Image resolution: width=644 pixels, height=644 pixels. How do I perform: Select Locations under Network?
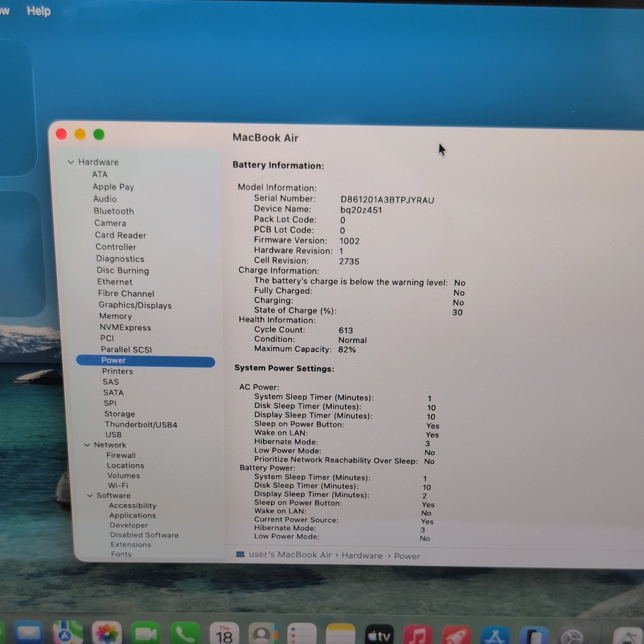pos(125,465)
